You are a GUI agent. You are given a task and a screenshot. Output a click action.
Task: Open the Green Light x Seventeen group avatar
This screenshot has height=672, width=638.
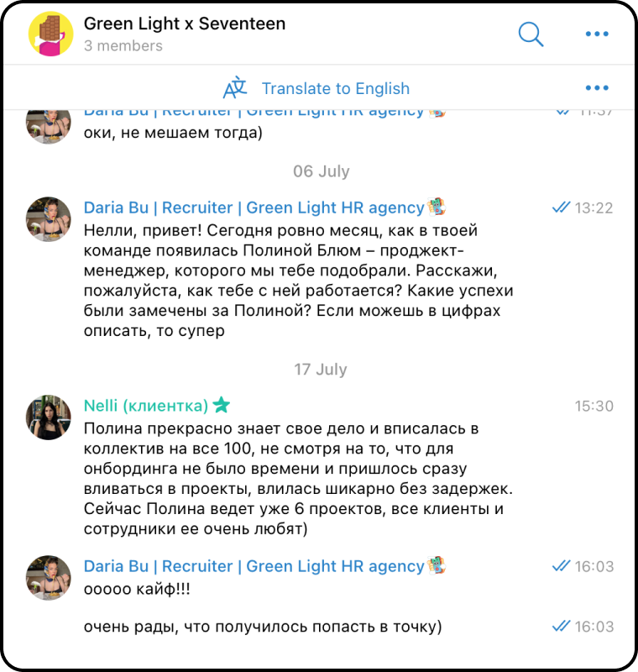coord(50,34)
